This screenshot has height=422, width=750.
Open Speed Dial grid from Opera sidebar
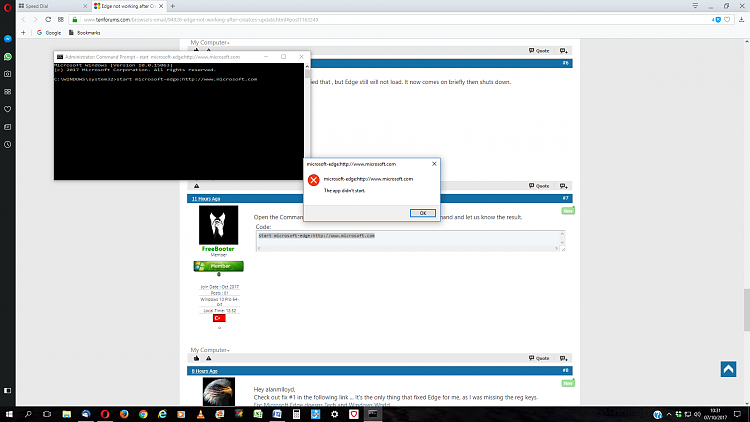click(x=8, y=91)
